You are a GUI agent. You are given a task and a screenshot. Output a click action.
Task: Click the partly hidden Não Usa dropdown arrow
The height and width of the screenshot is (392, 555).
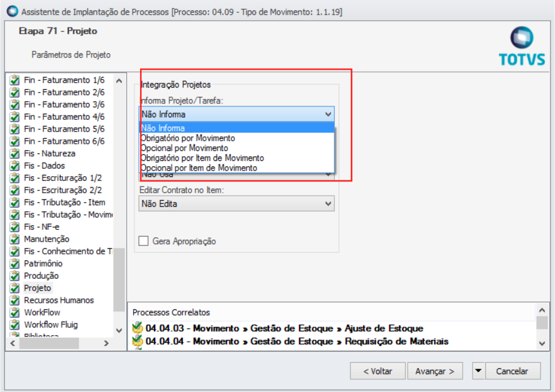click(328, 174)
